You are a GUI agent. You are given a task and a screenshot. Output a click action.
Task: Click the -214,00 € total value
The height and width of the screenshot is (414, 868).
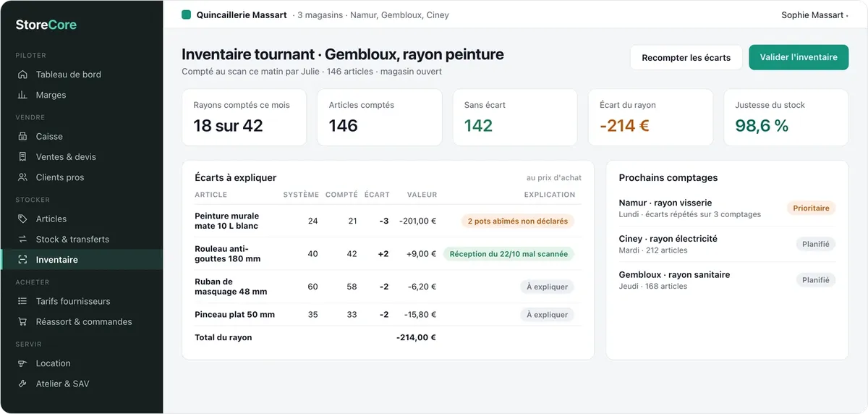416,337
